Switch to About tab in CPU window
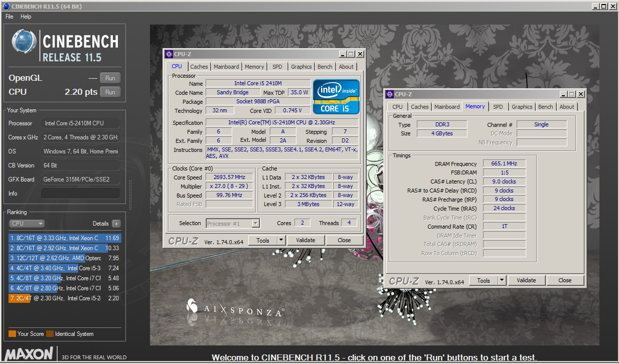 tap(346, 67)
